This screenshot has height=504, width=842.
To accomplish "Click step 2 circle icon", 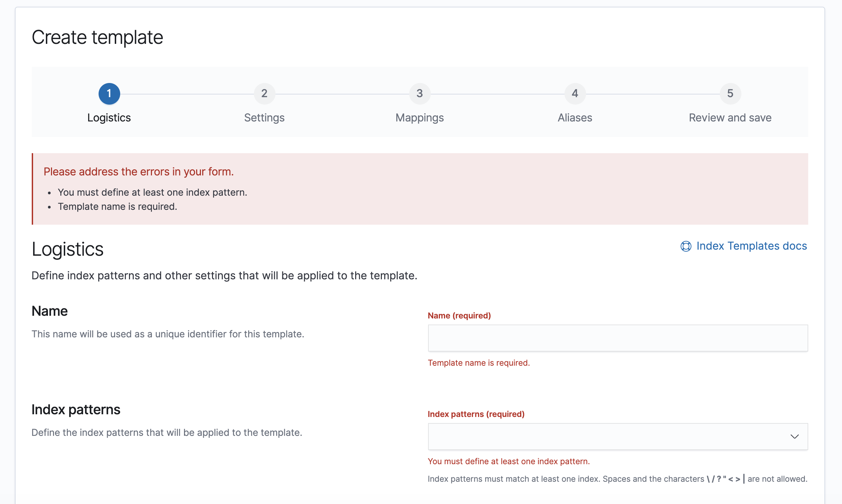I will coord(264,93).
